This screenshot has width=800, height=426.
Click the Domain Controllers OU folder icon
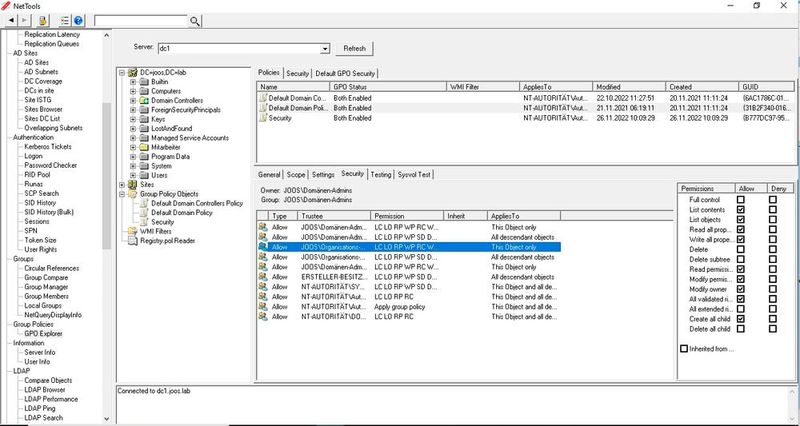pos(144,101)
